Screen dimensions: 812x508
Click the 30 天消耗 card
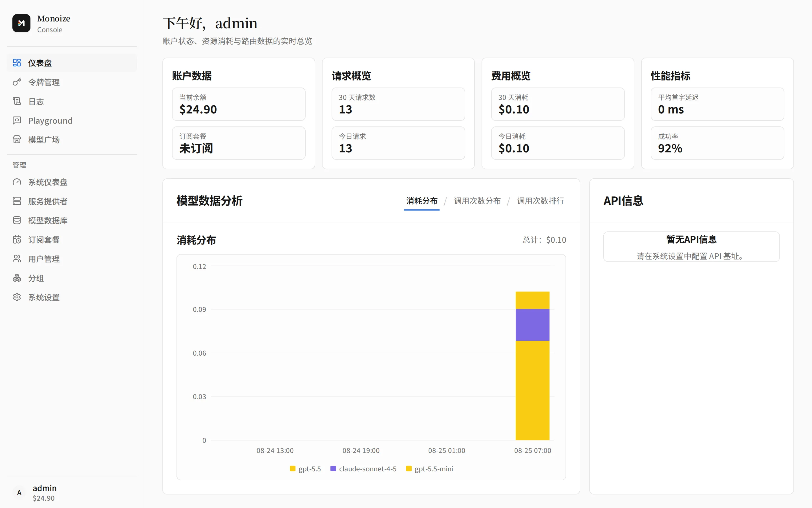(x=558, y=104)
